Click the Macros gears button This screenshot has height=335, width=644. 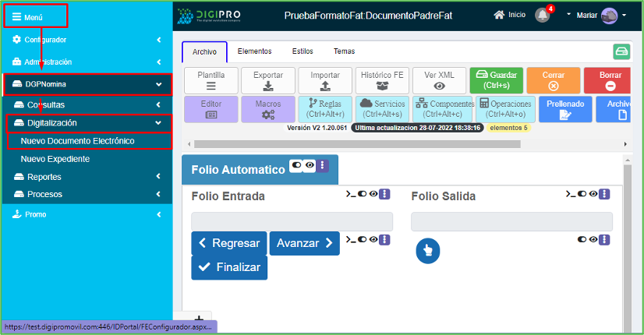[268, 109]
